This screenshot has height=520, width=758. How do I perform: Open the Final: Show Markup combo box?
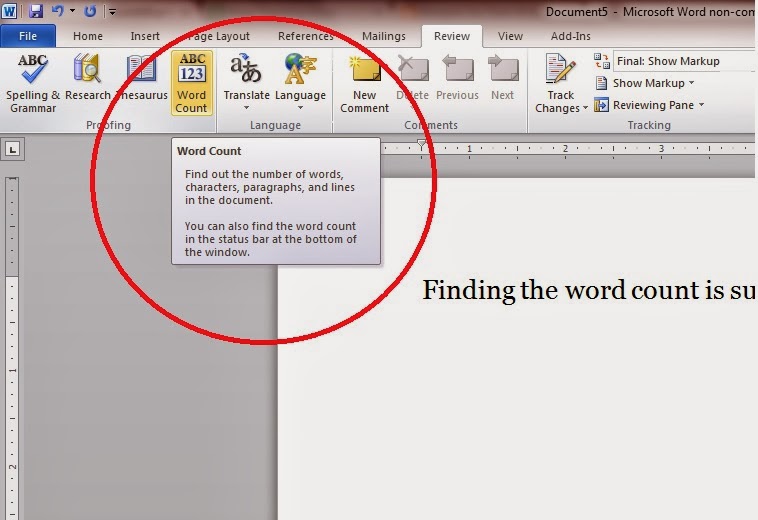(680, 61)
